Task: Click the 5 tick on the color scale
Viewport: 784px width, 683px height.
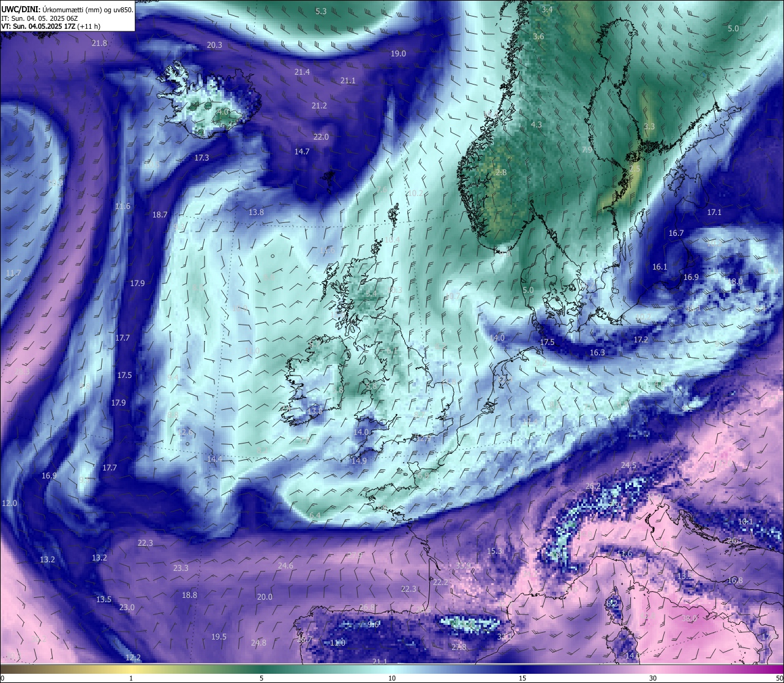Action: click(262, 678)
